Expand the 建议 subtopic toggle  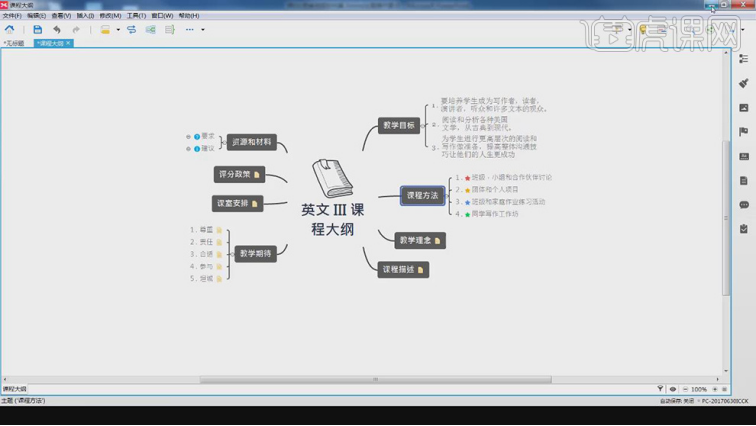tap(189, 149)
